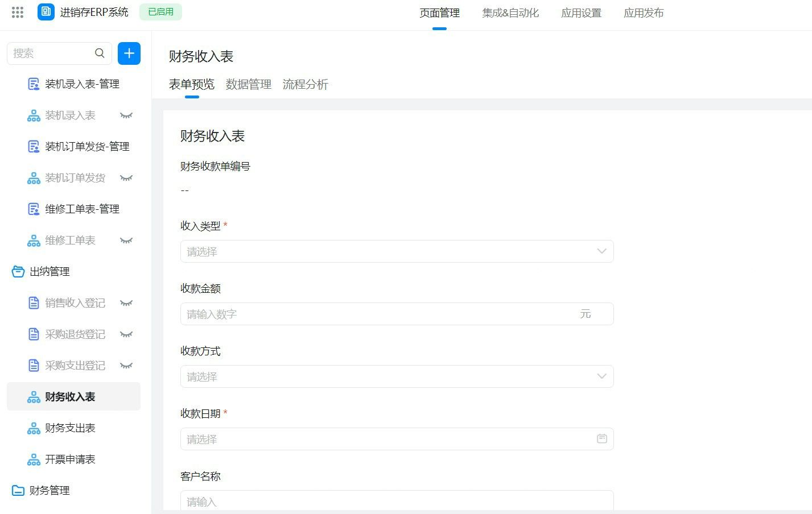Image resolution: width=812 pixels, height=514 pixels.
Task: Open the app launcher grid icon
Action: point(18,12)
